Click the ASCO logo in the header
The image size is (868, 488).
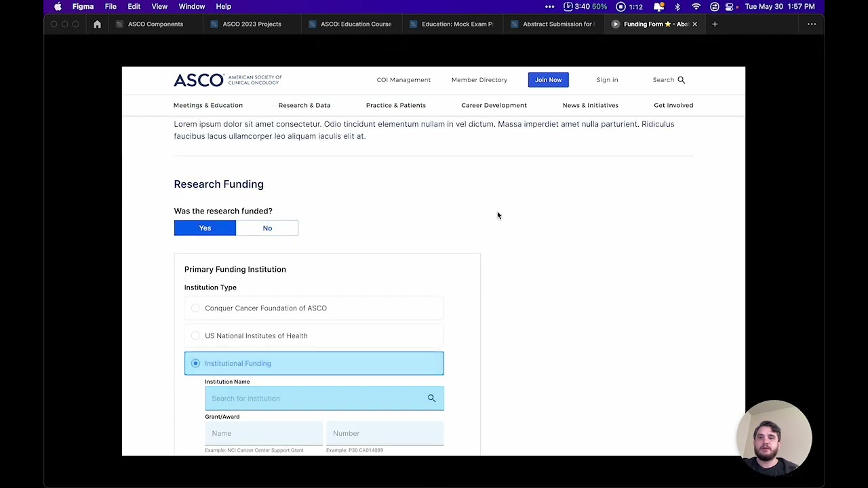pyautogui.click(x=227, y=80)
